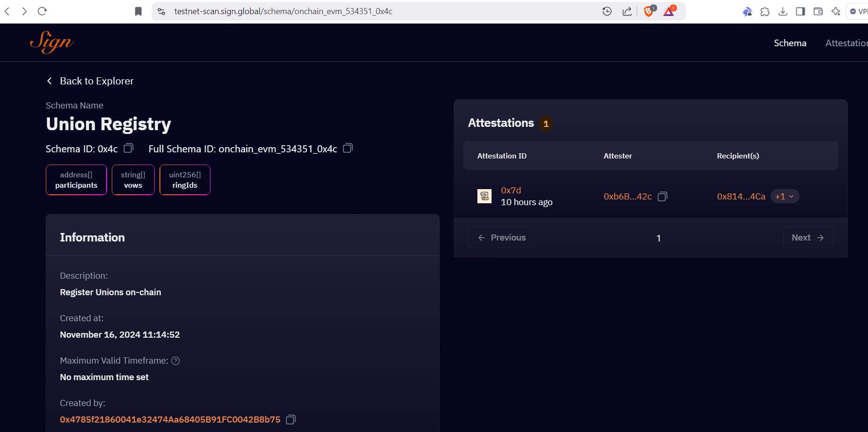Screen dimensions: 868x432
Task: Click the uint256[] ringIds field tag
Action: point(185,180)
